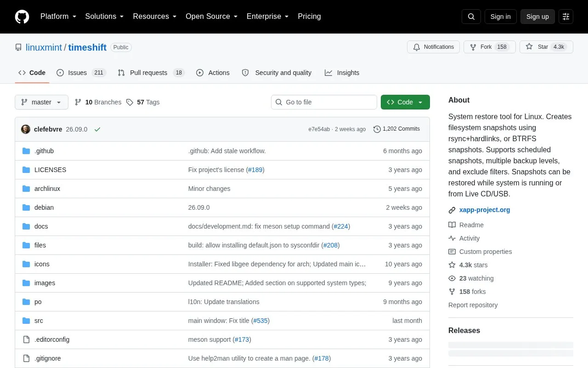Open the Pricing link in header

309,17
